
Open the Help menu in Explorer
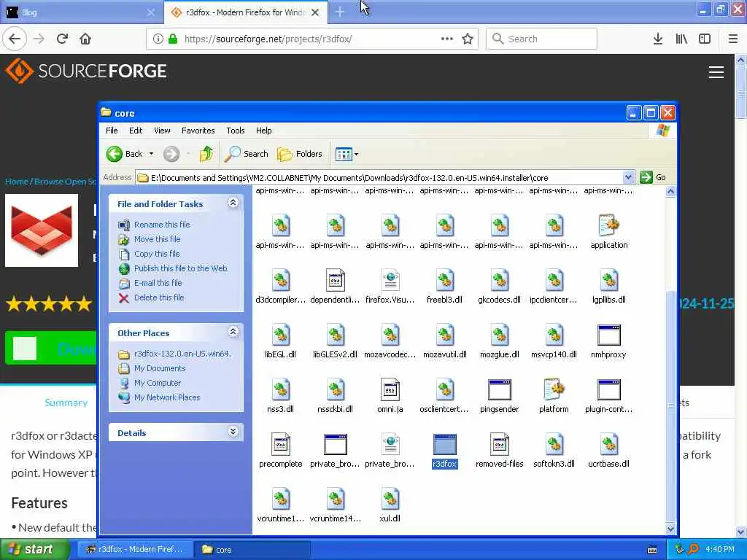tap(263, 131)
